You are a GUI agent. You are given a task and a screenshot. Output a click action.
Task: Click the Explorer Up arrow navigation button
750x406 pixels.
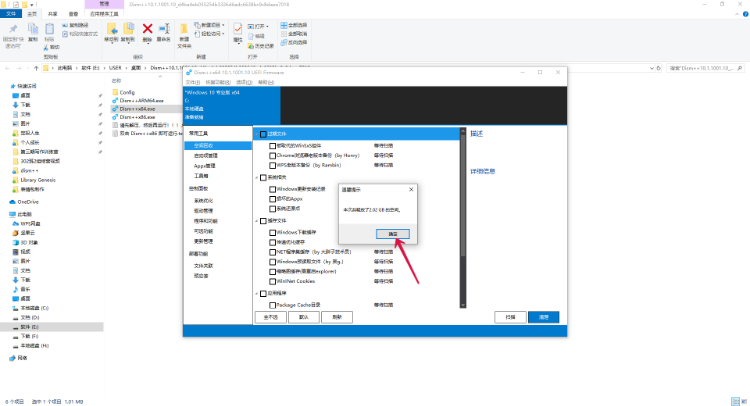tap(36, 68)
